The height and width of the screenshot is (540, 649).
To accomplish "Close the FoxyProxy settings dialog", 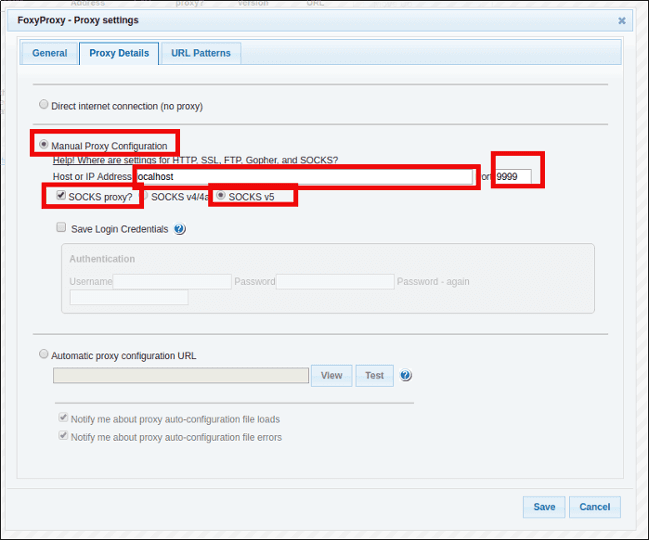I will 621,21.
